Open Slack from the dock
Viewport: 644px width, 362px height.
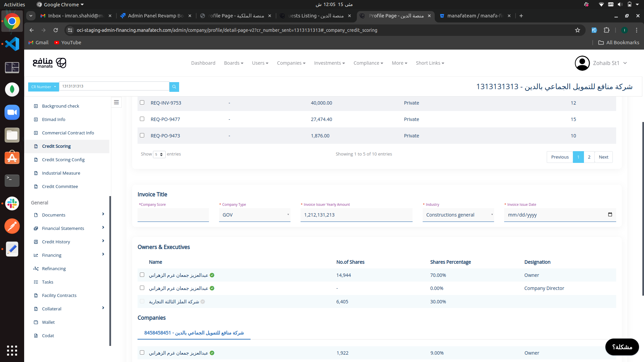tap(12, 203)
